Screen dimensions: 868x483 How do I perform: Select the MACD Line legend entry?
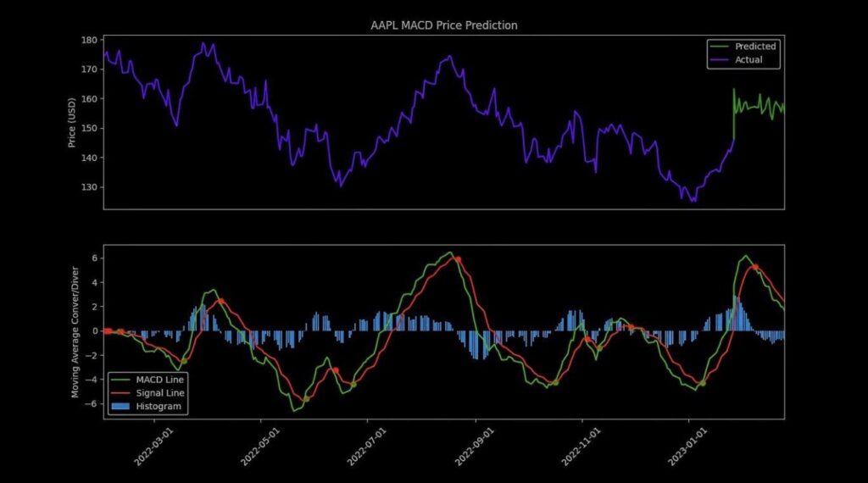[x=147, y=380]
